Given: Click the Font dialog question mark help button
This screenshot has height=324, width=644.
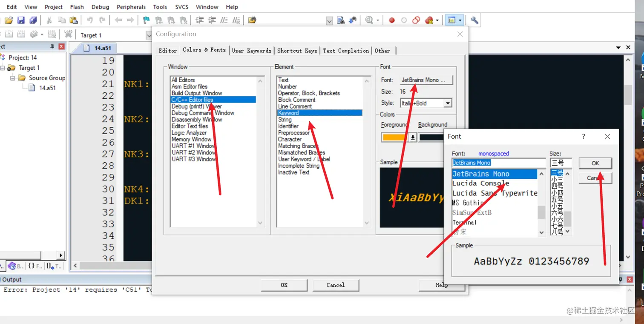Looking at the screenshot, I should [x=584, y=136].
